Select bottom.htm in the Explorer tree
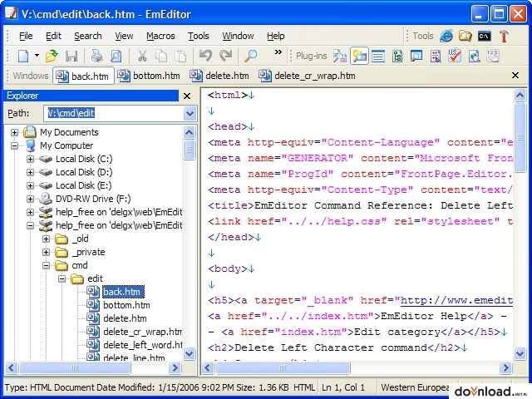 [x=126, y=305]
